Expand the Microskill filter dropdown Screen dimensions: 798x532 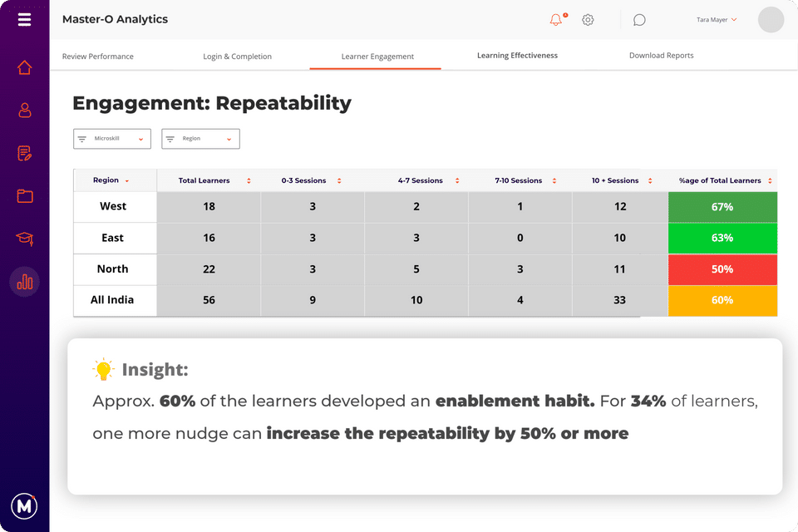(112, 139)
